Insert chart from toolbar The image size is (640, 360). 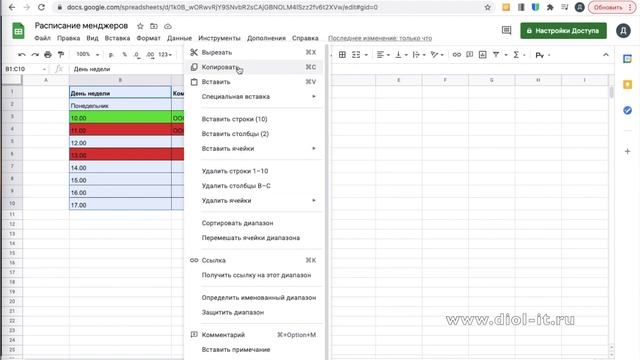(482, 55)
